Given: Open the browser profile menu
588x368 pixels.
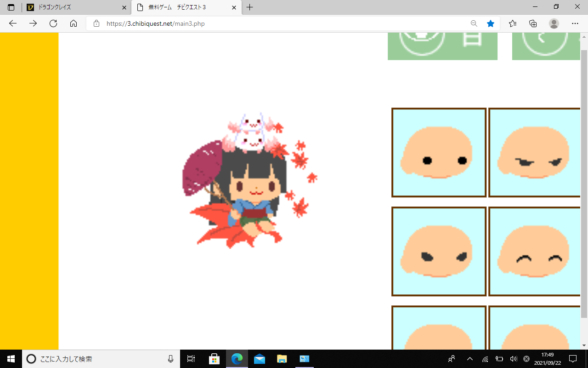Looking at the screenshot, I should click(554, 23).
